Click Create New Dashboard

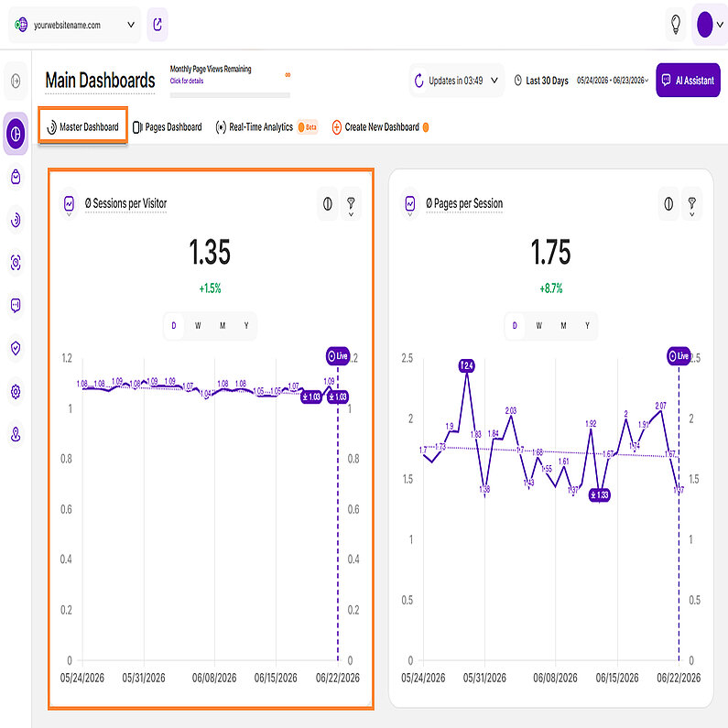[381, 127]
